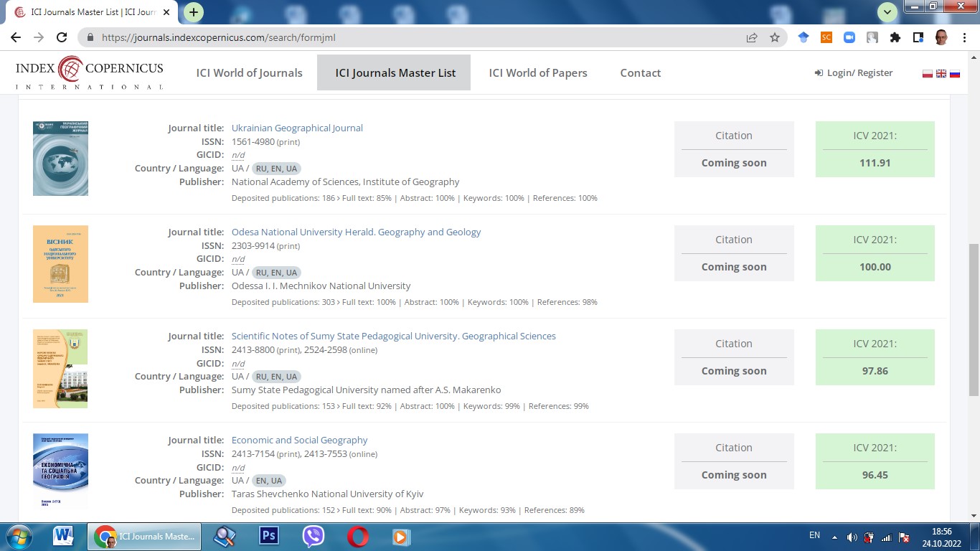980x551 pixels.
Task: Go to the ICI World of Papers tab
Action: [x=538, y=72]
